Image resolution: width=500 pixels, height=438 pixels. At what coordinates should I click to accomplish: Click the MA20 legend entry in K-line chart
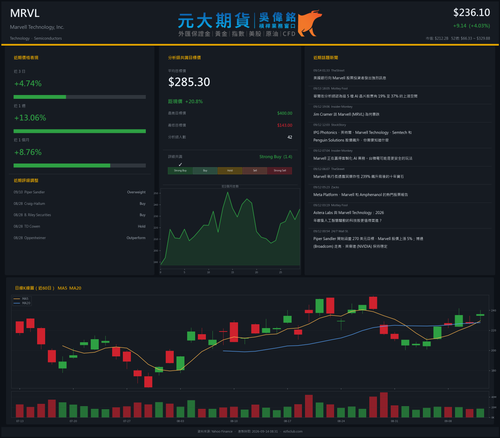pos(22,303)
